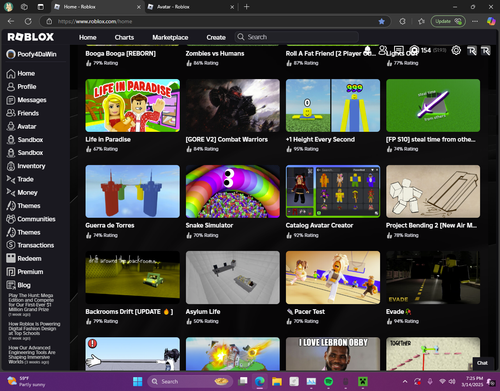
Task: Open the Windows Start menu
Action: pos(137,381)
